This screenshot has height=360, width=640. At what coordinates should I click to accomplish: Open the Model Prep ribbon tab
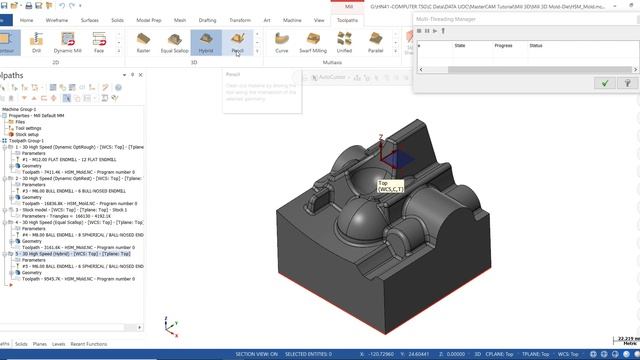coord(149,20)
